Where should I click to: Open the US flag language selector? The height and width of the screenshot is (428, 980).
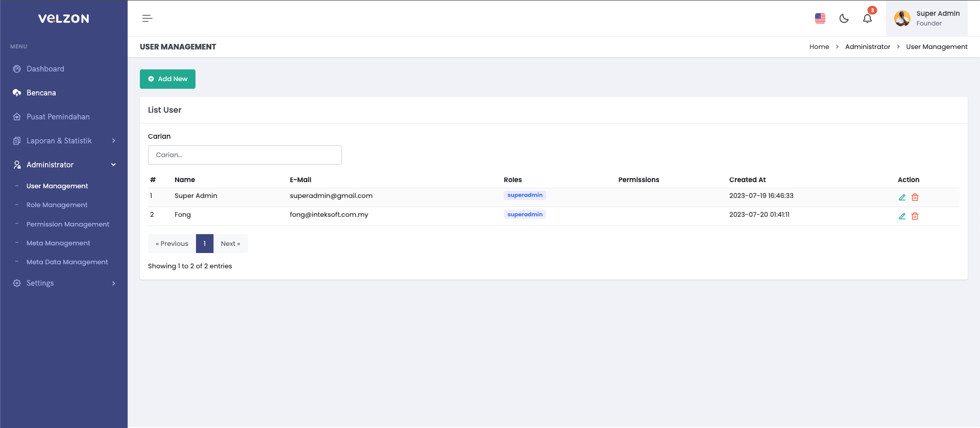tap(820, 18)
